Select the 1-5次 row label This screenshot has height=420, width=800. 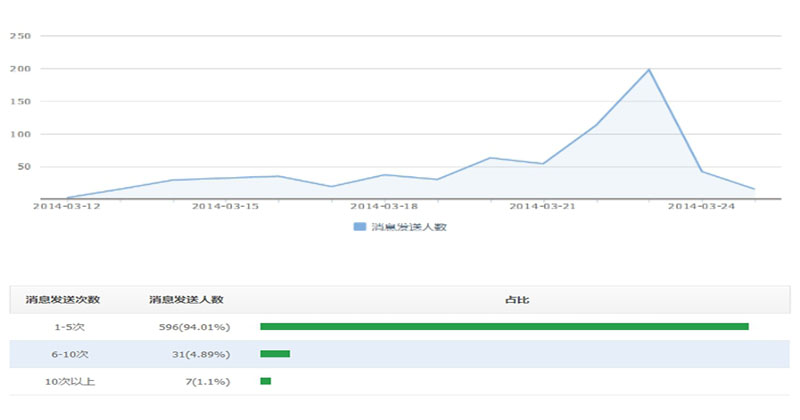coord(71,327)
